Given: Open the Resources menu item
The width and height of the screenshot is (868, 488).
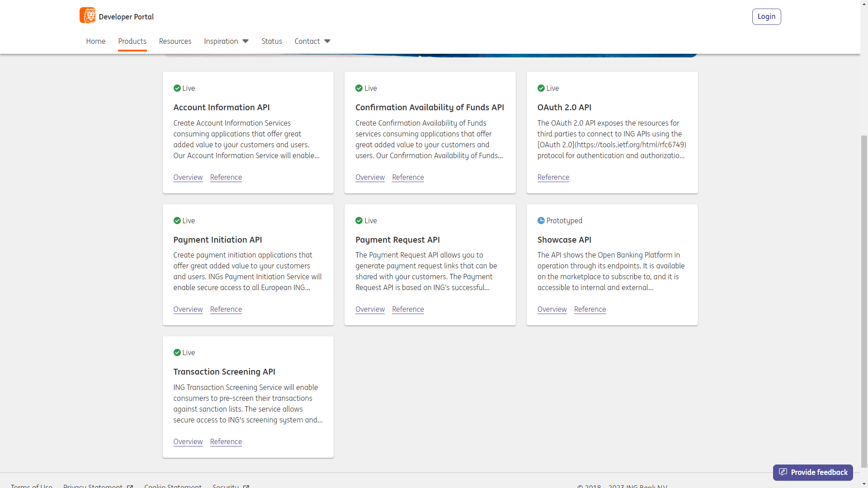Looking at the screenshot, I should [x=175, y=41].
